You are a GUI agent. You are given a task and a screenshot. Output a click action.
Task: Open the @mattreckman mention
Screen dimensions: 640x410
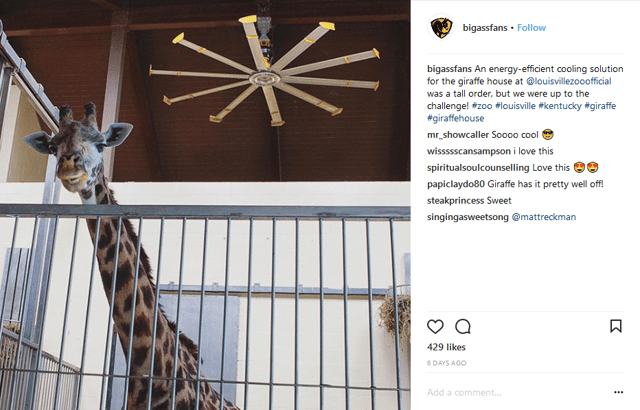click(544, 217)
